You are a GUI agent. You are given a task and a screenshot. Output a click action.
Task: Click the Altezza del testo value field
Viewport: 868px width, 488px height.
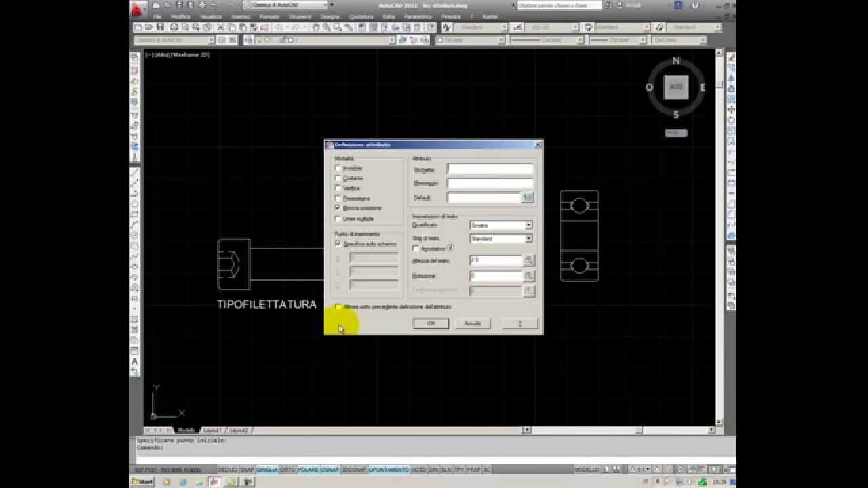495,260
